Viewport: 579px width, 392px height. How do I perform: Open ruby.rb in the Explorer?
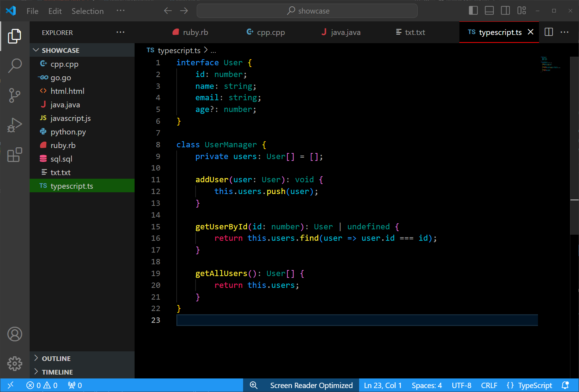tap(82, 145)
